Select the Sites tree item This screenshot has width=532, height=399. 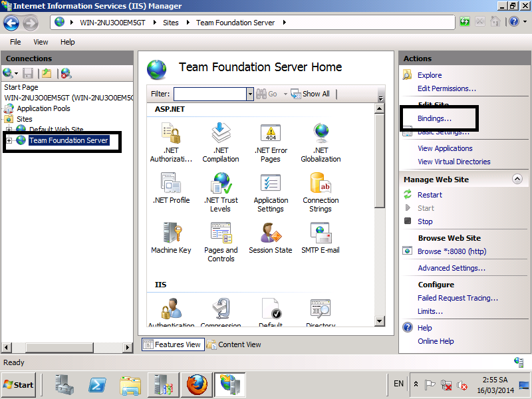coord(25,119)
